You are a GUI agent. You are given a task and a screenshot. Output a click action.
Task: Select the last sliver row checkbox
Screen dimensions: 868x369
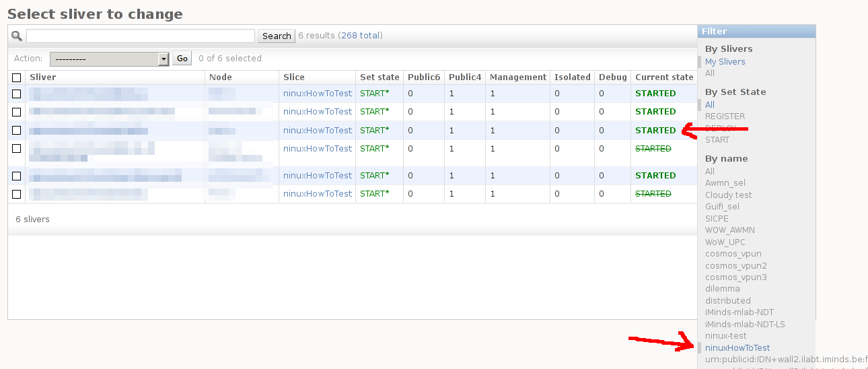[17, 194]
